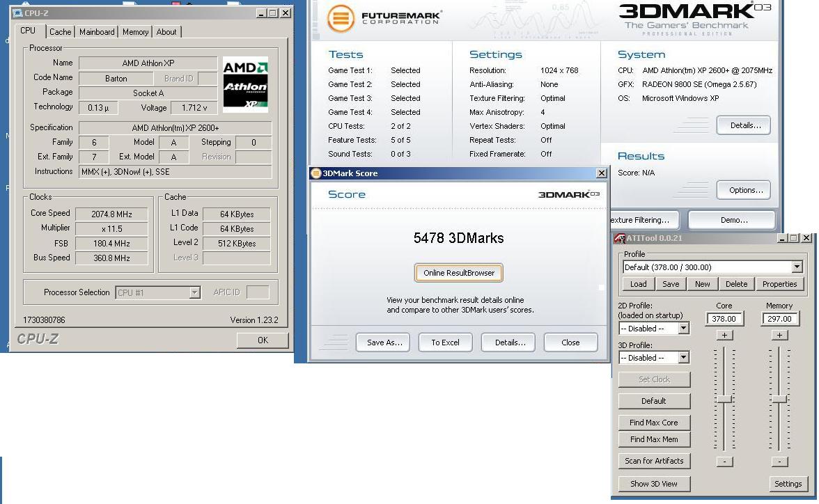The width and height of the screenshot is (819, 504).
Task: Switch to the Mainboard tab
Action: click(97, 32)
